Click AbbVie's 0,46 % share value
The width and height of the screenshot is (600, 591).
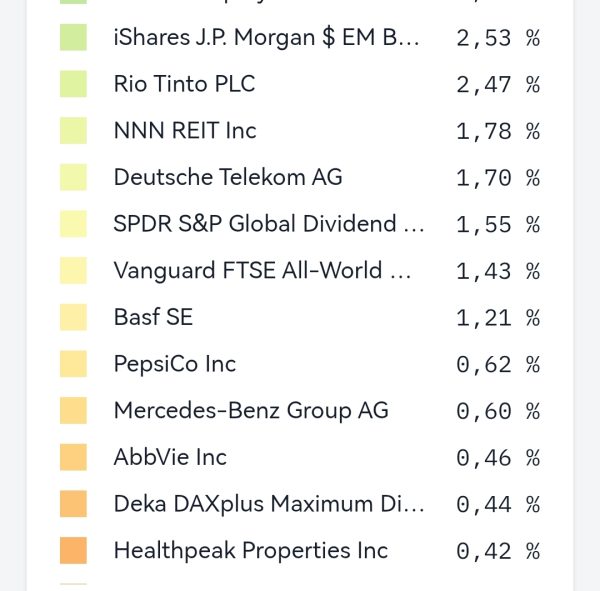point(497,457)
